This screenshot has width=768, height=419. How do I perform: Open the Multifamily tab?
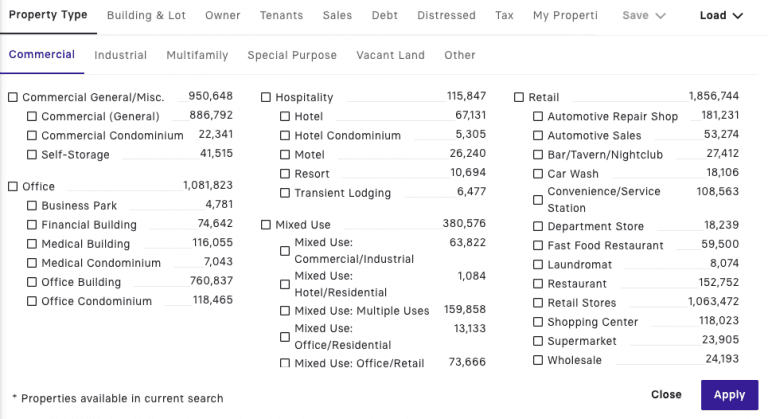197,55
